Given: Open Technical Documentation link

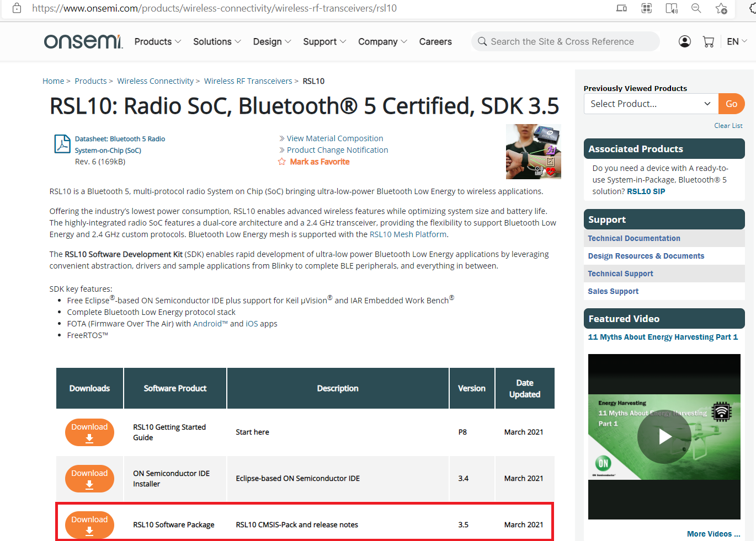Looking at the screenshot, I should [634, 238].
